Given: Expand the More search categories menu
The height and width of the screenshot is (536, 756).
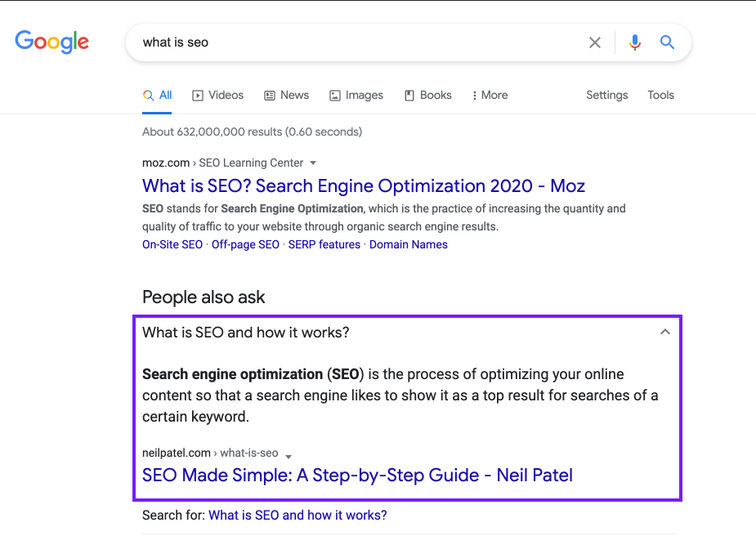Looking at the screenshot, I should tap(490, 96).
